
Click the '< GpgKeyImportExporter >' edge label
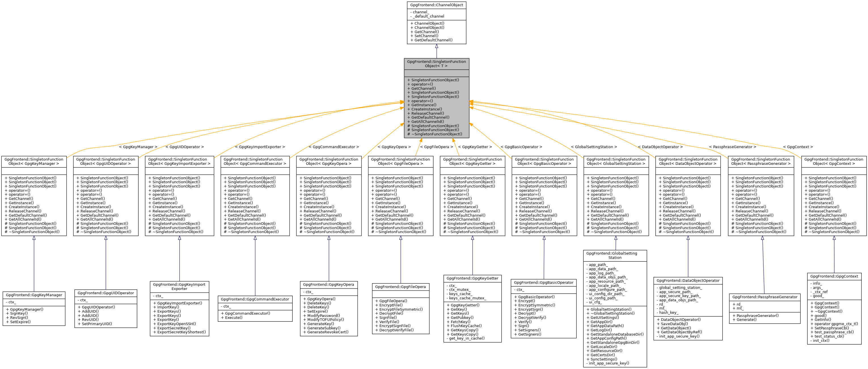[260, 147]
